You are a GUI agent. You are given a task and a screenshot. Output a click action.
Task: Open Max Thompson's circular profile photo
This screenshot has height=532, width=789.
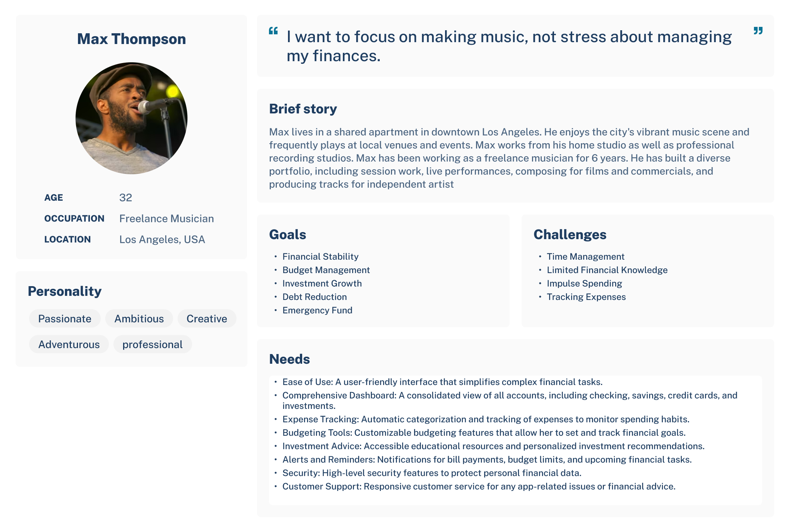(131, 118)
